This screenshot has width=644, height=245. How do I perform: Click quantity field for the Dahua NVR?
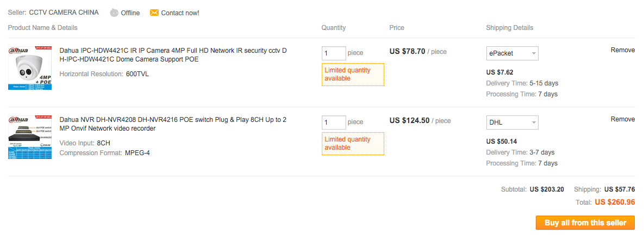coord(334,122)
